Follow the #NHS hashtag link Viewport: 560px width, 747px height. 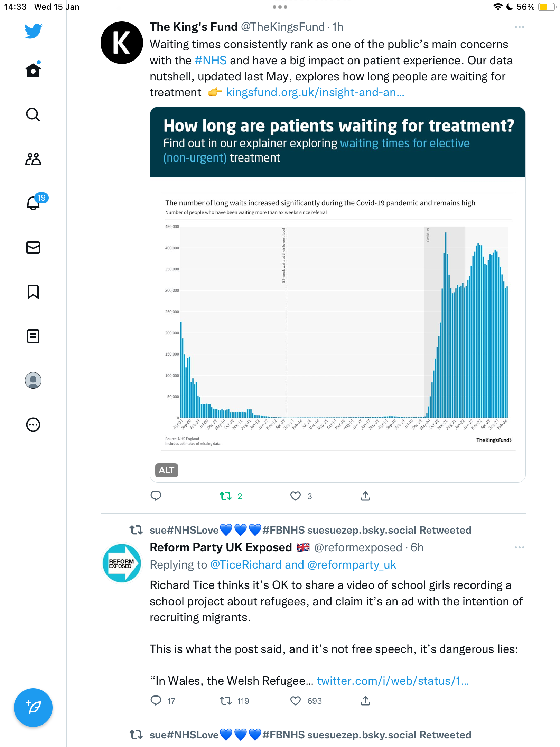click(x=211, y=61)
